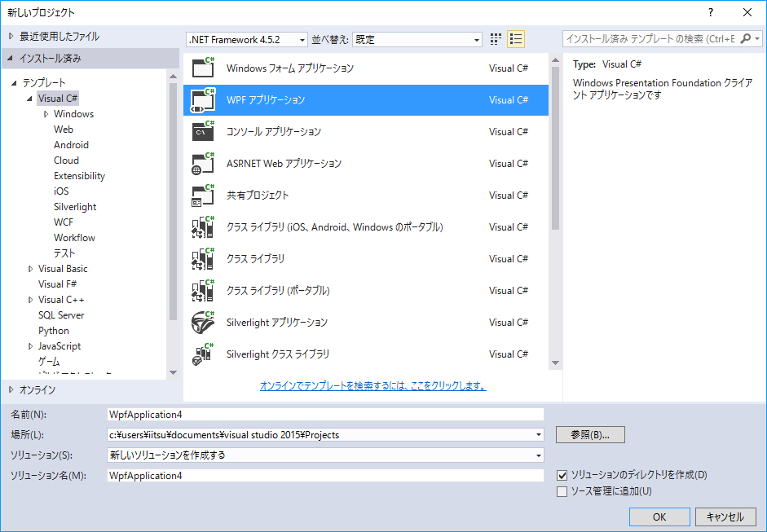The height and width of the screenshot is (532, 767).
Task: Select the ASP.NET Web アプリケーション icon
Action: coord(203,163)
